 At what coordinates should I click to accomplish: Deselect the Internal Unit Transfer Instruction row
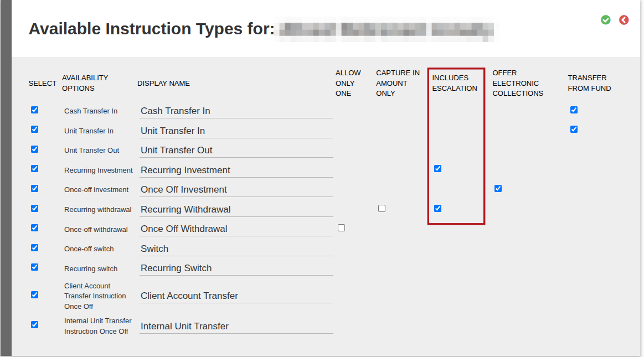34,324
